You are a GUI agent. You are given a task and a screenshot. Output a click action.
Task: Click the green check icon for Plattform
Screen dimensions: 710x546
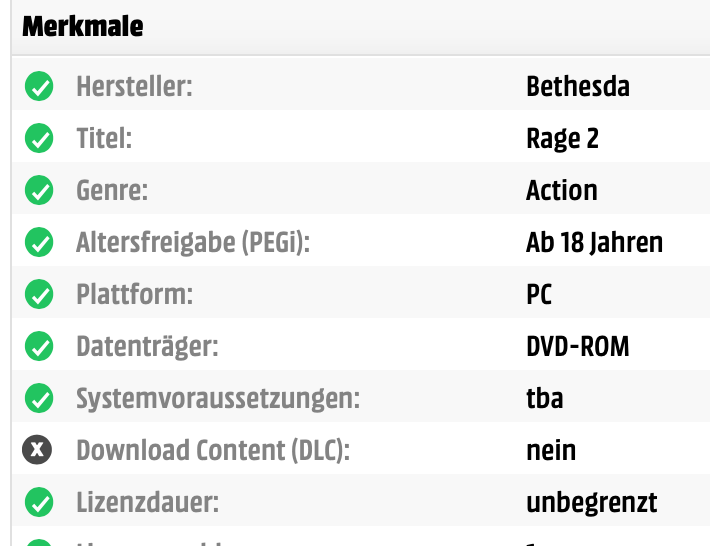39,294
